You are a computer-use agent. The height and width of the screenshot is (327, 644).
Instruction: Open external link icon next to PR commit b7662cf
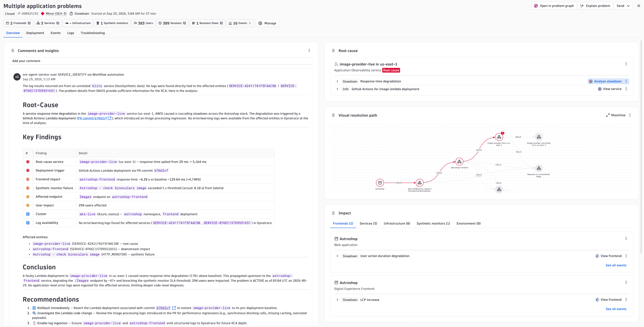coord(109,118)
